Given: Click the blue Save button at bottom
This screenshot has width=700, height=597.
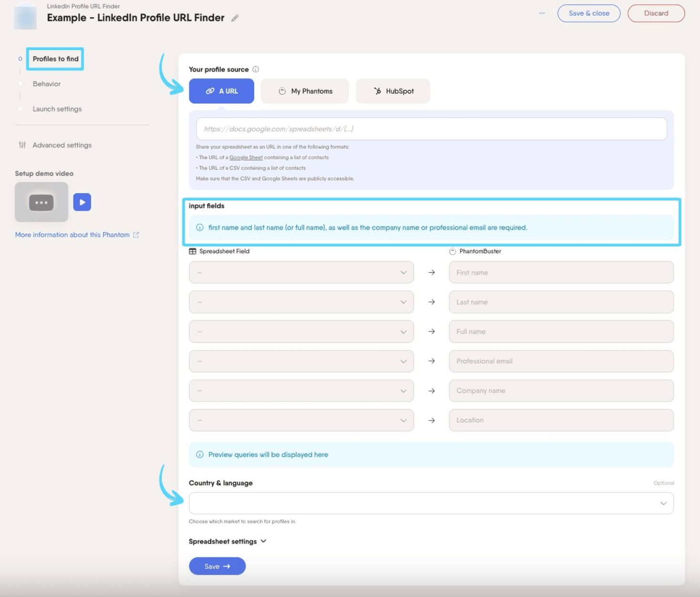Looking at the screenshot, I should point(217,566).
